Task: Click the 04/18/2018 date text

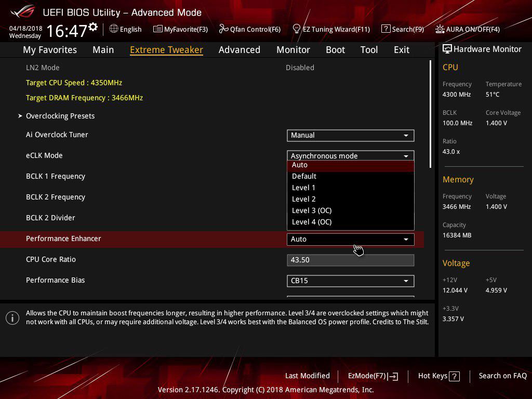Action: coord(26,29)
